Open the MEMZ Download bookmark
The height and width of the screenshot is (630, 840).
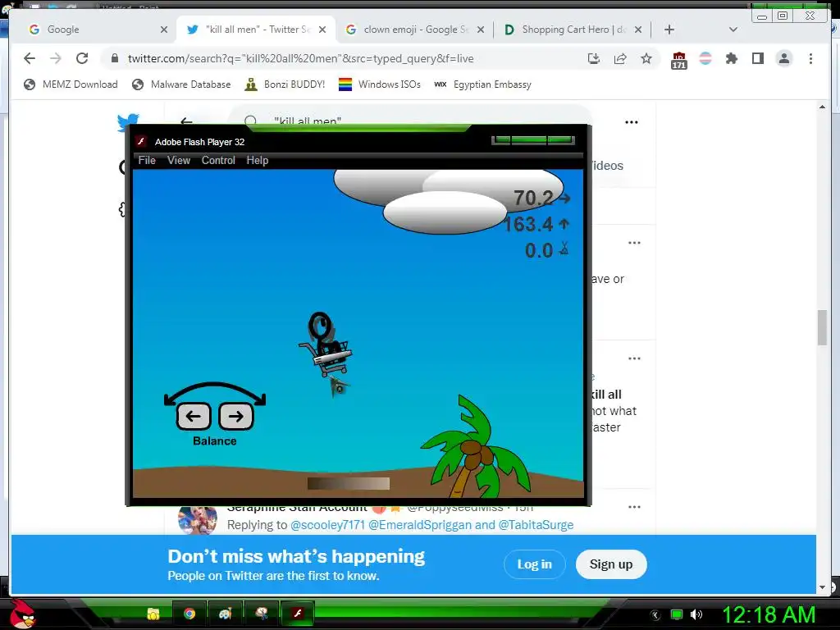71,84
